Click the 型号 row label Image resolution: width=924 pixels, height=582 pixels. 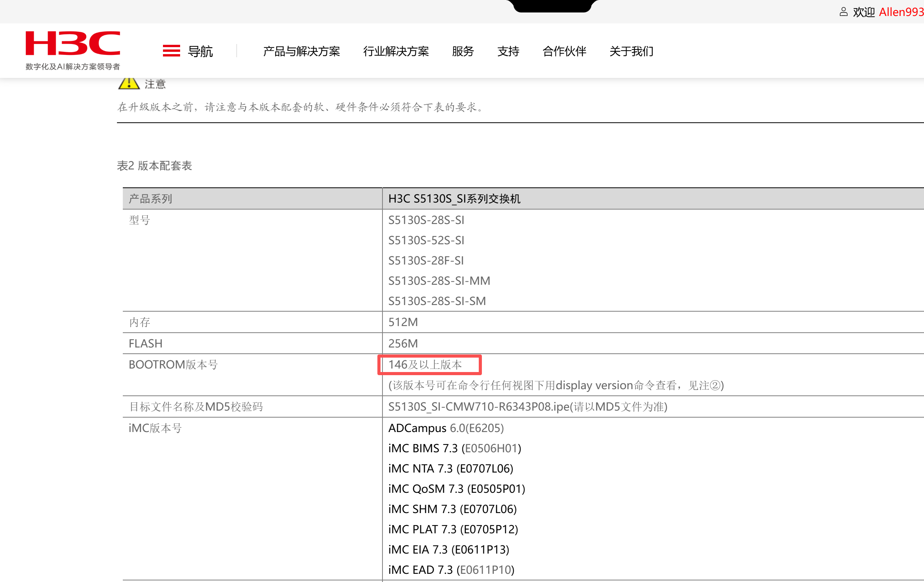(140, 220)
